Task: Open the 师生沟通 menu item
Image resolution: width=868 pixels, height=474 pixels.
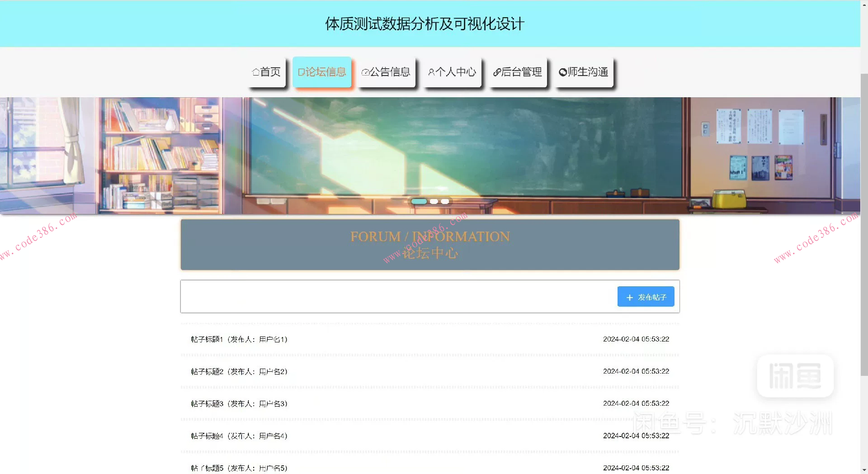Action: click(x=584, y=72)
